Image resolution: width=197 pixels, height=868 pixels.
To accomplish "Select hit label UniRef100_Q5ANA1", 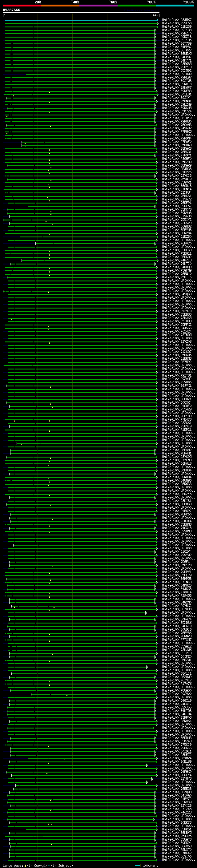I will pyautogui.click(x=177, y=101).
